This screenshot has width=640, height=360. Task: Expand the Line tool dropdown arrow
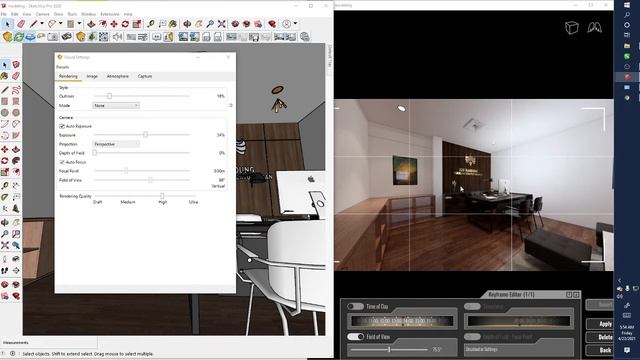click(x=42, y=24)
